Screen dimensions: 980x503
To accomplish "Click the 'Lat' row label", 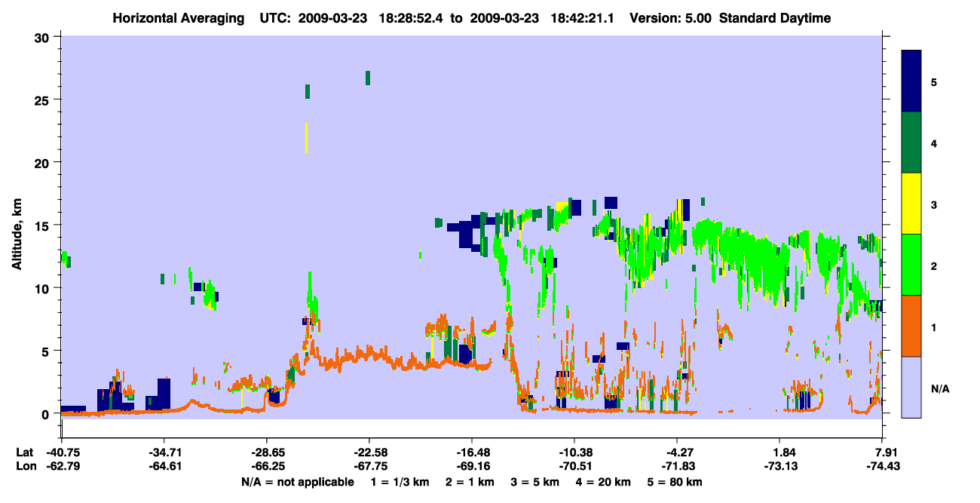I will coord(24,452).
